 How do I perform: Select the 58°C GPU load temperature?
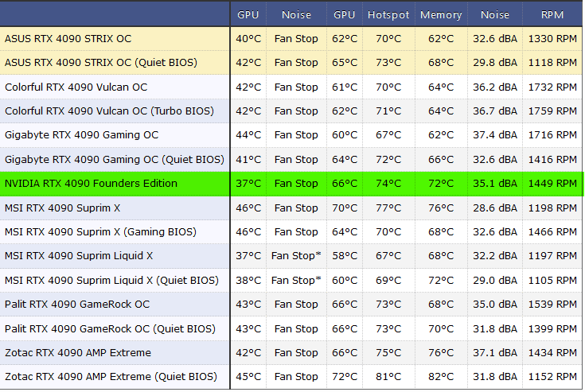[345, 255]
